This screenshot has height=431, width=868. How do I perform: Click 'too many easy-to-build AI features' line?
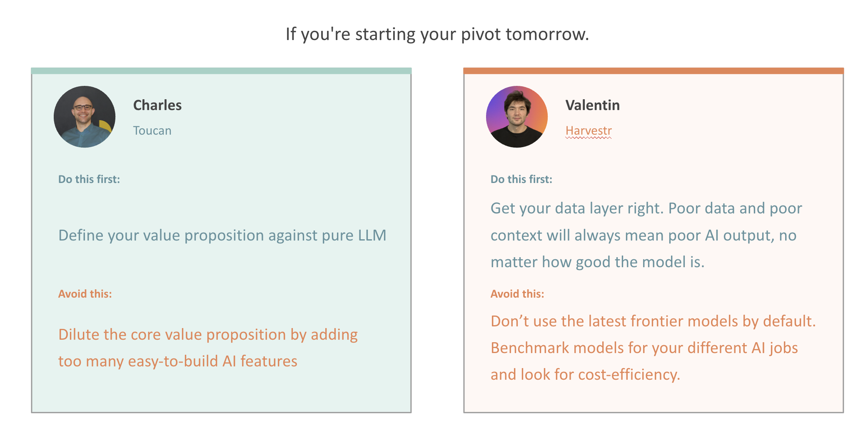(x=178, y=361)
